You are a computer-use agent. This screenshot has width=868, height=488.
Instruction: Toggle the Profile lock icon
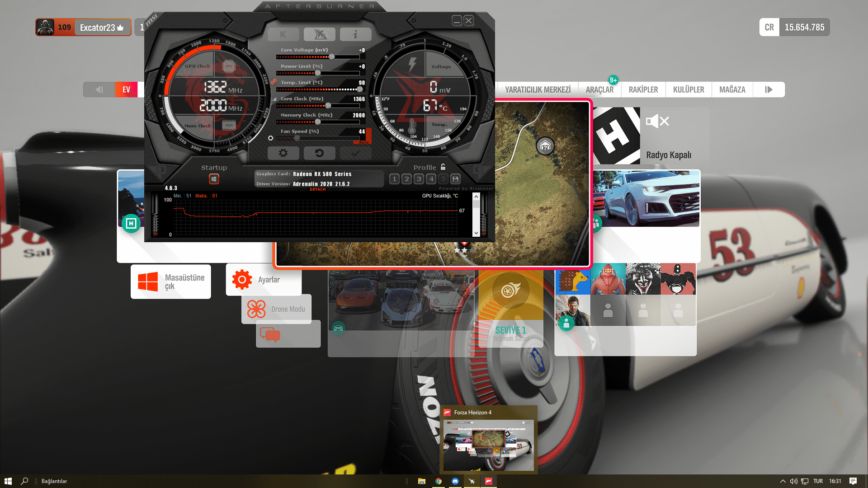[x=443, y=167]
